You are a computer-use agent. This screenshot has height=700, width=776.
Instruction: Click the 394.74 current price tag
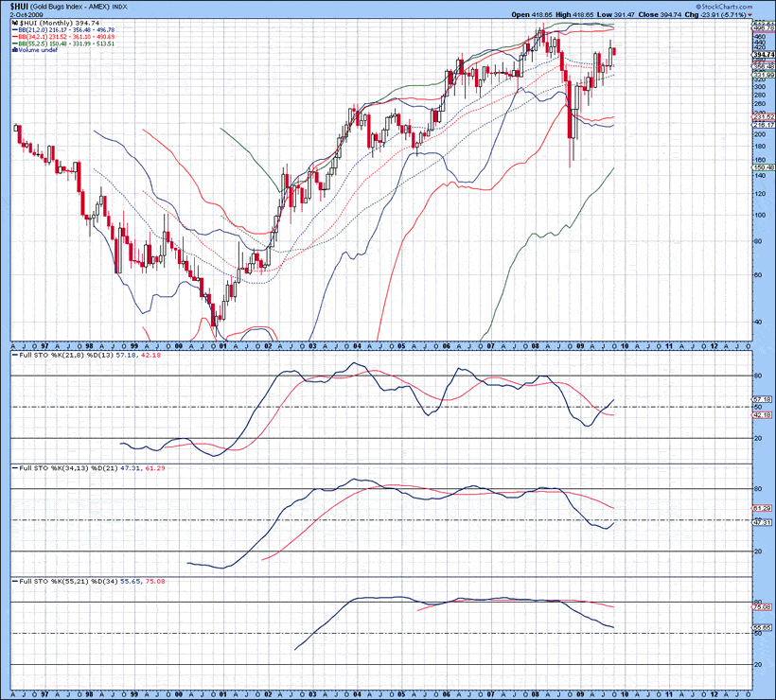[763, 55]
